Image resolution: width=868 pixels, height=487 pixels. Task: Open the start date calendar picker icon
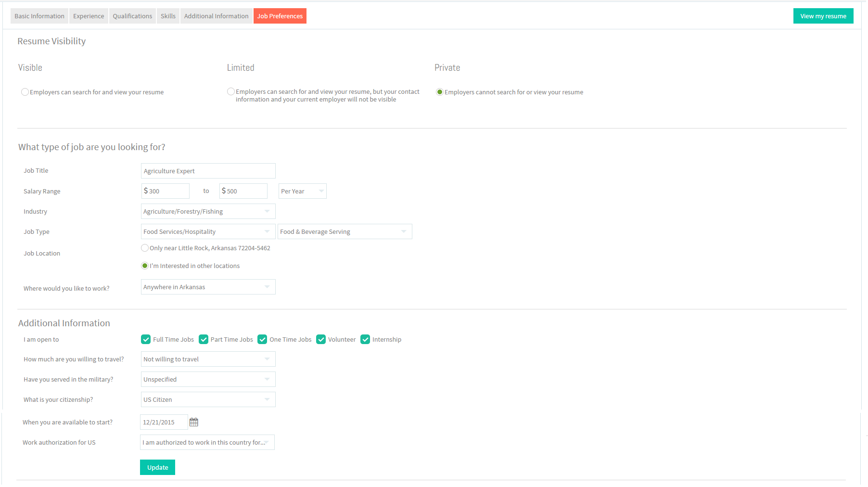(x=194, y=422)
